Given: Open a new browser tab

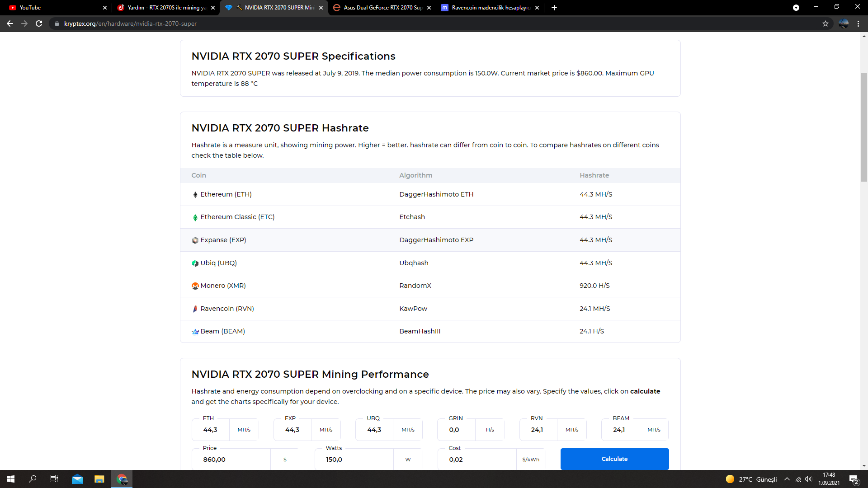Looking at the screenshot, I should [554, 8].
